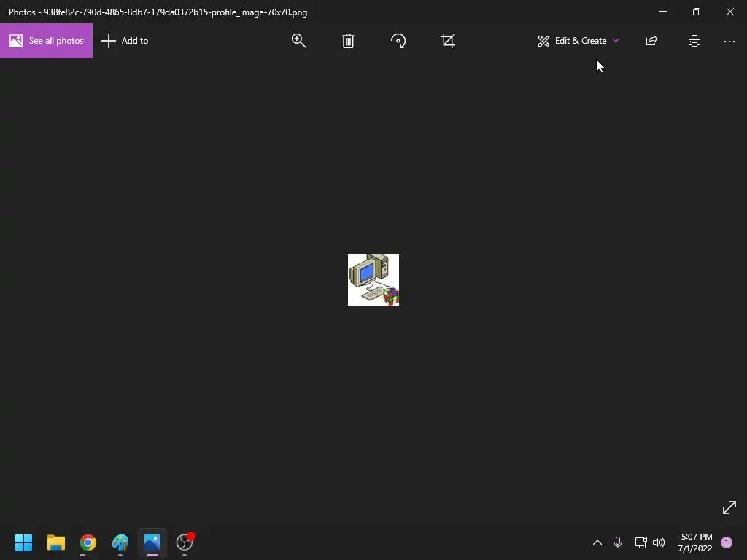The height and width of the screenshot is (560, 747).
Task: Show hidden tray icons chevron
Action: click(x=597, y=542)
